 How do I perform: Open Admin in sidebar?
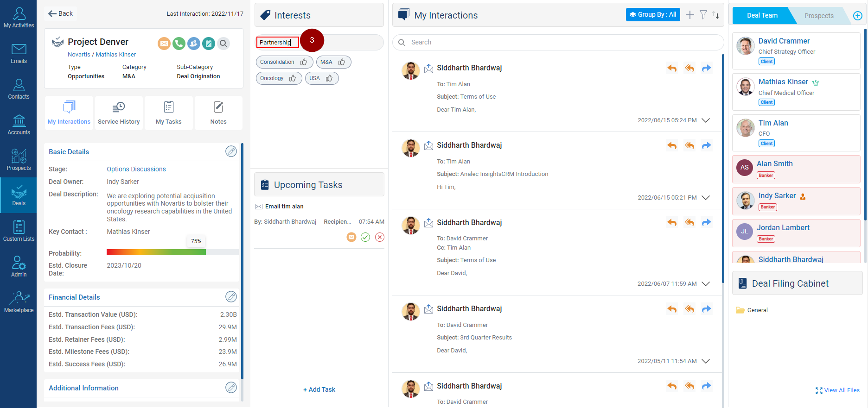[x=19, y=267]
